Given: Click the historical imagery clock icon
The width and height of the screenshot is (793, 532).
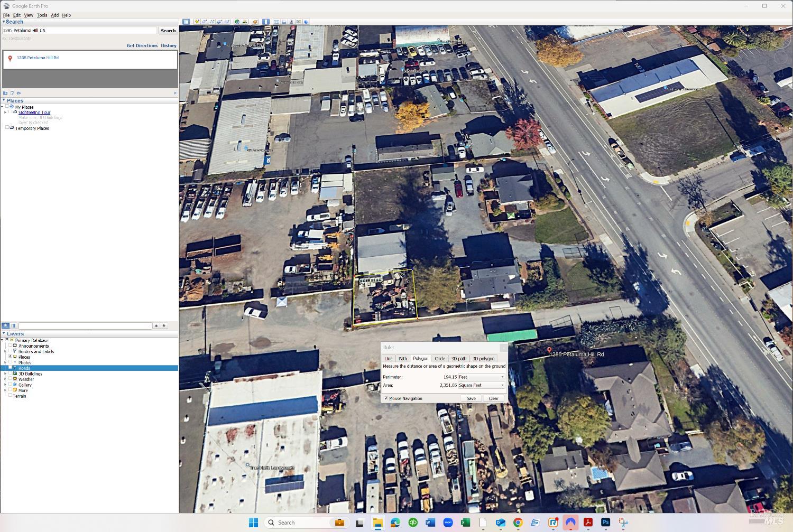Looking at the screenshot, I should pos(237,22).
